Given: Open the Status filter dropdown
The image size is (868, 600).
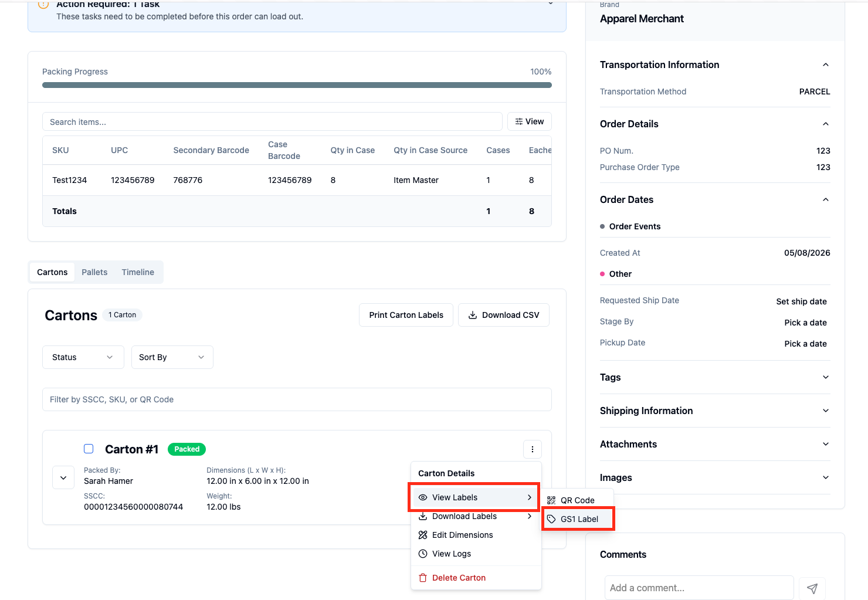Looking at the screenshot, I should (83, 357).
